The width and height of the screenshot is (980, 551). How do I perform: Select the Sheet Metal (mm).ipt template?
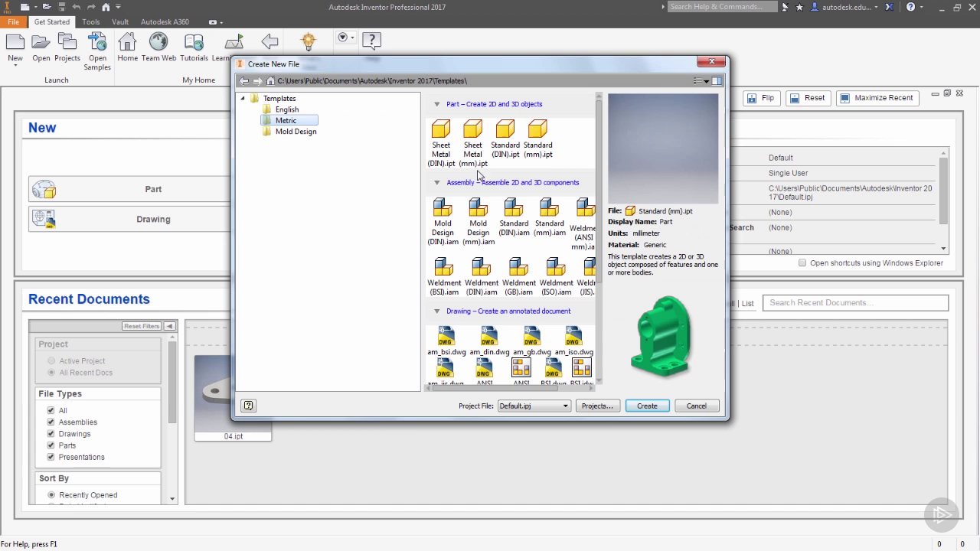tap(473, 143)
